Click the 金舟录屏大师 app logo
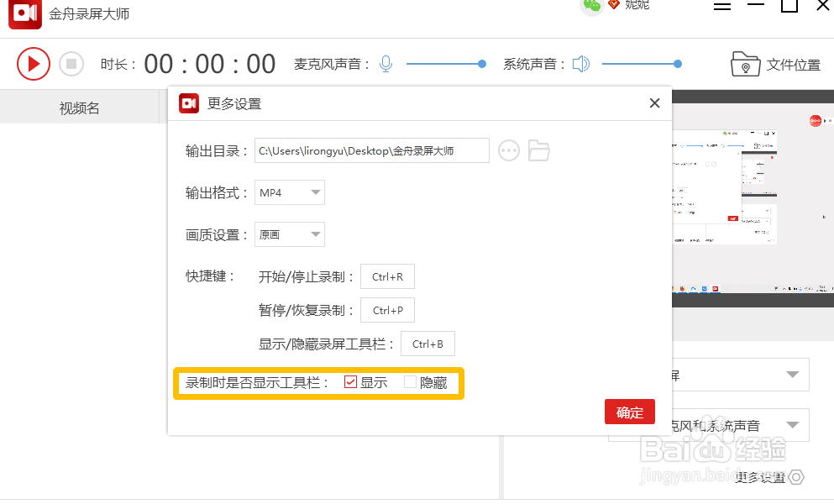The width and height of the screenshot is (834, 504). [25, 13]
